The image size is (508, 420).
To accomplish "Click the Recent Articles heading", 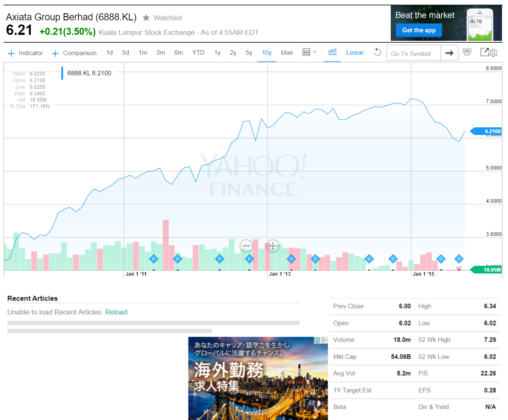I will pos(32,298).
